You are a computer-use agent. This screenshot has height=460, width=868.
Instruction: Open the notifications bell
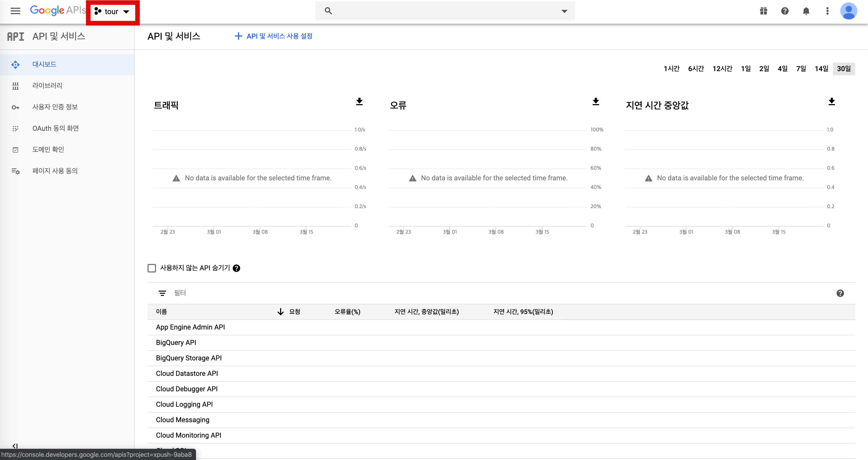pos(806,11)
